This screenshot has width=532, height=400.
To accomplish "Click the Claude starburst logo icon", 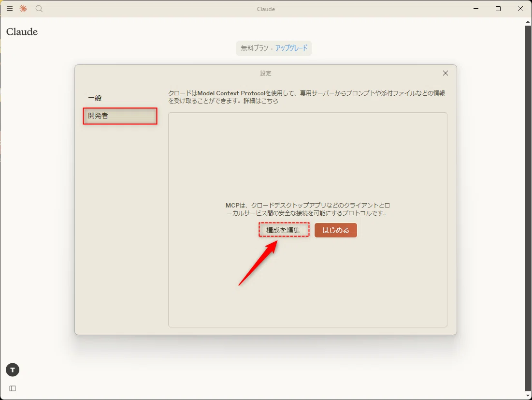I will (x=23, y=9).
